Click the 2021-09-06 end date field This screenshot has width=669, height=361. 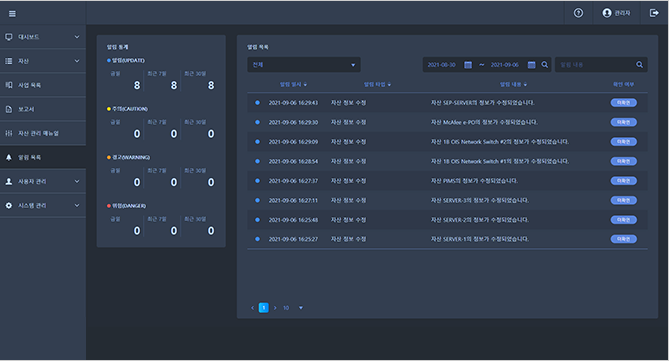(x=505, y=65)
